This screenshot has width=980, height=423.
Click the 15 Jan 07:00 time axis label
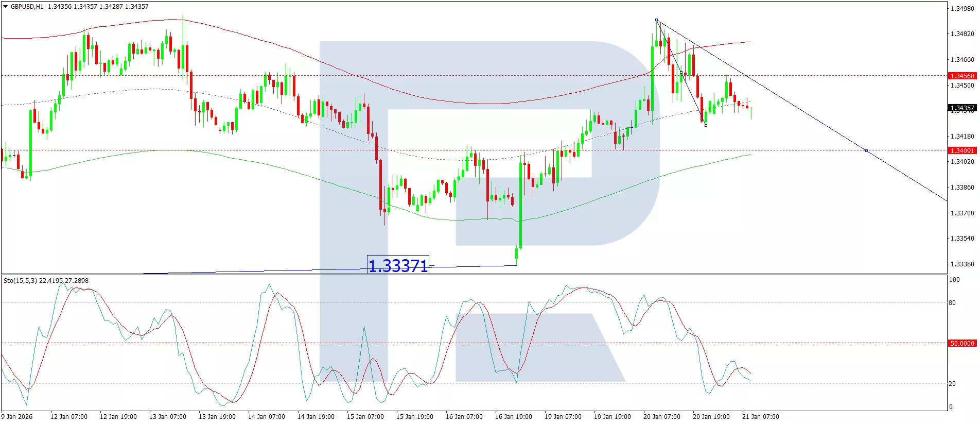[x=365, y=416]
